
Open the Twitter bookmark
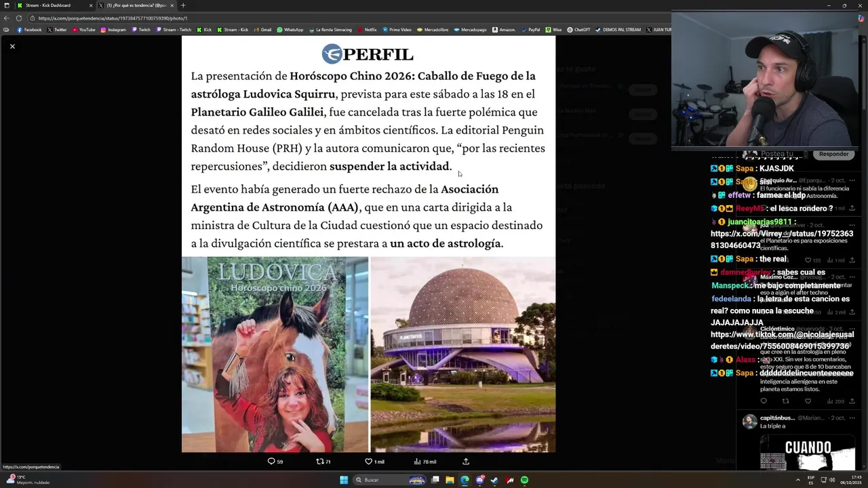pyautogui.click(x=57, y=30)
